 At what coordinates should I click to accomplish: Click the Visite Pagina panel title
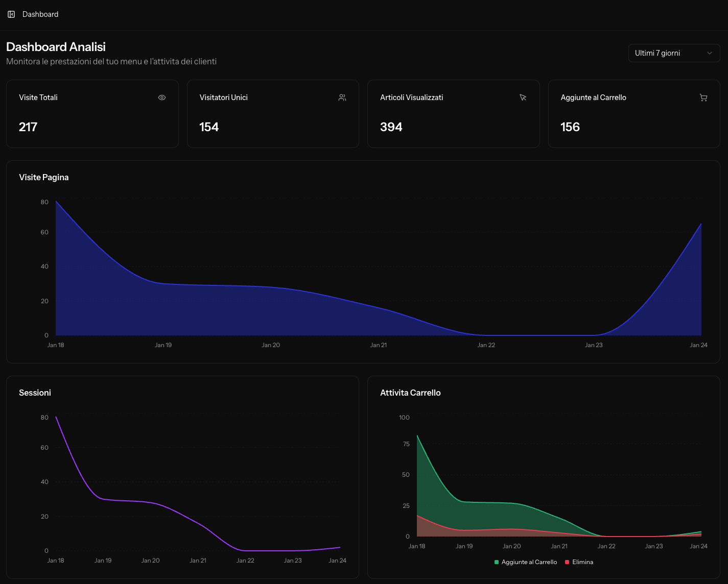pos(44,177)
